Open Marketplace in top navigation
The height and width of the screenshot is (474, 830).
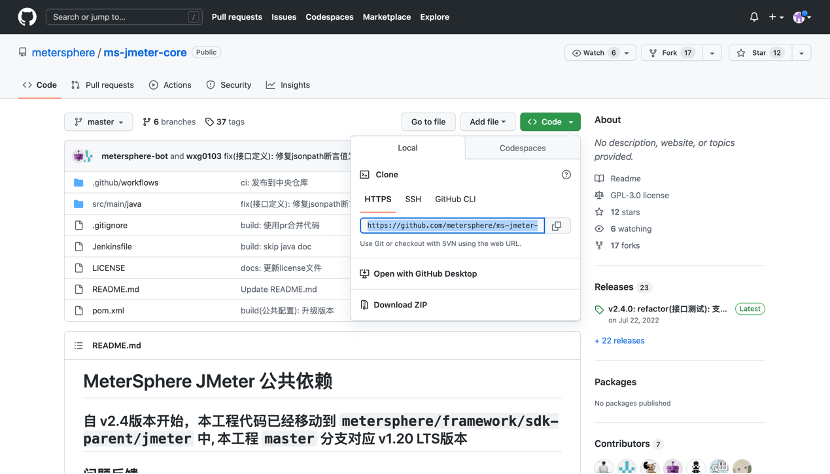[x=386, y=17]
